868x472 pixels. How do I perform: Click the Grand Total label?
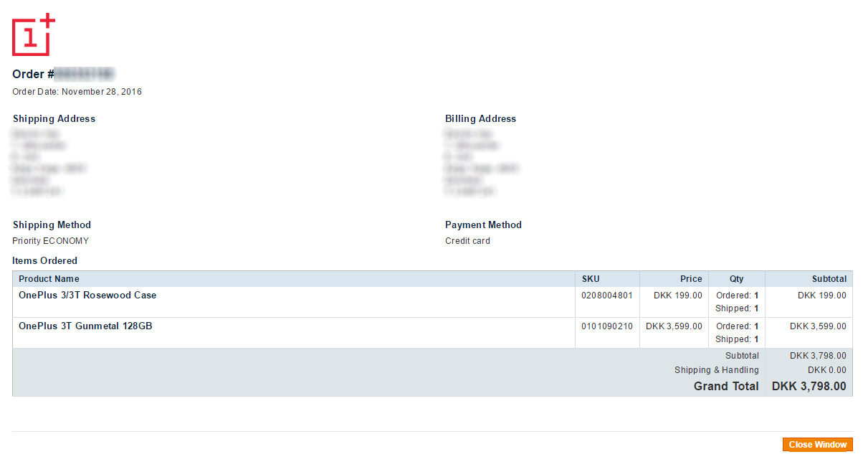pyautogui.click(x=726, y=387)
